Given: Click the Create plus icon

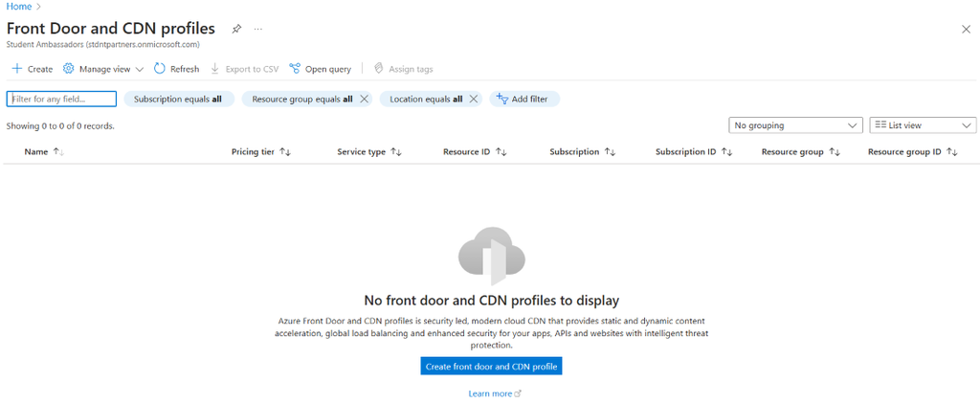Looking at the screenshot, I should pyautogui.click(x=17, y=69).
